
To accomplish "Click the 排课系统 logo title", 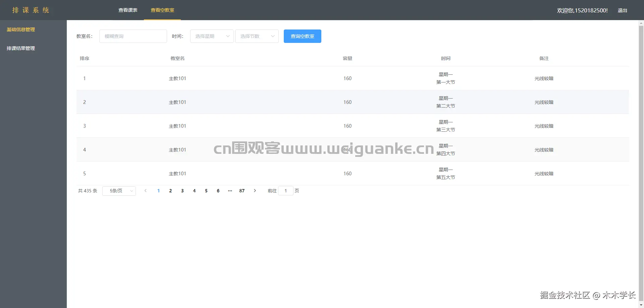I will click(x=31, y=10).
